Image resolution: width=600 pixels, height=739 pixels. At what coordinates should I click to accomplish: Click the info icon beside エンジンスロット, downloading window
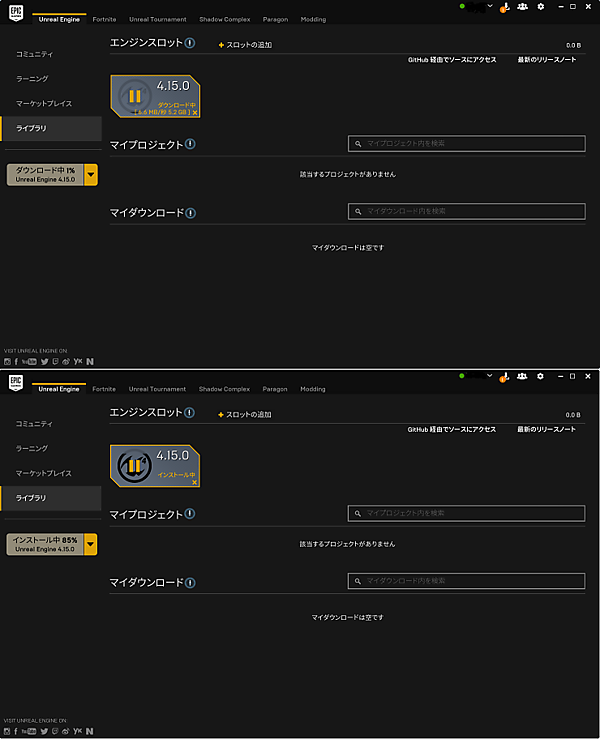pos(190,43)
